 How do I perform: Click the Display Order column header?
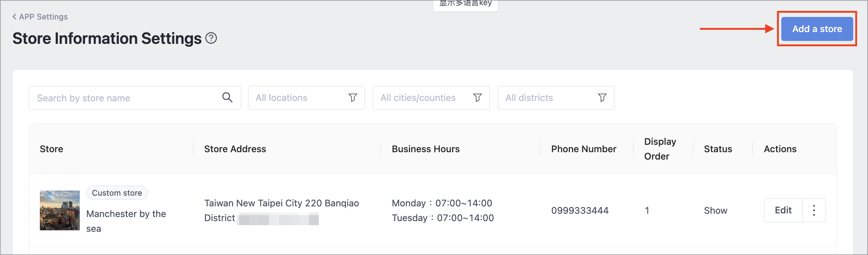pos(660,149)
